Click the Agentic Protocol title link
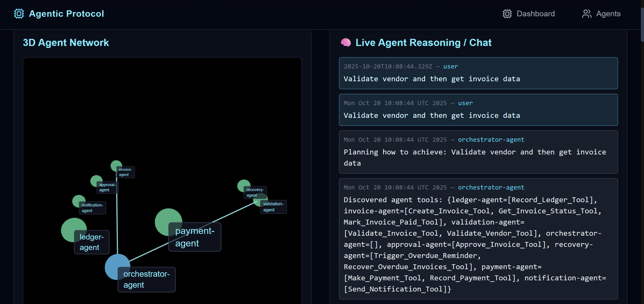This screenshot has height=304, width=644. (x=66, y=13)
